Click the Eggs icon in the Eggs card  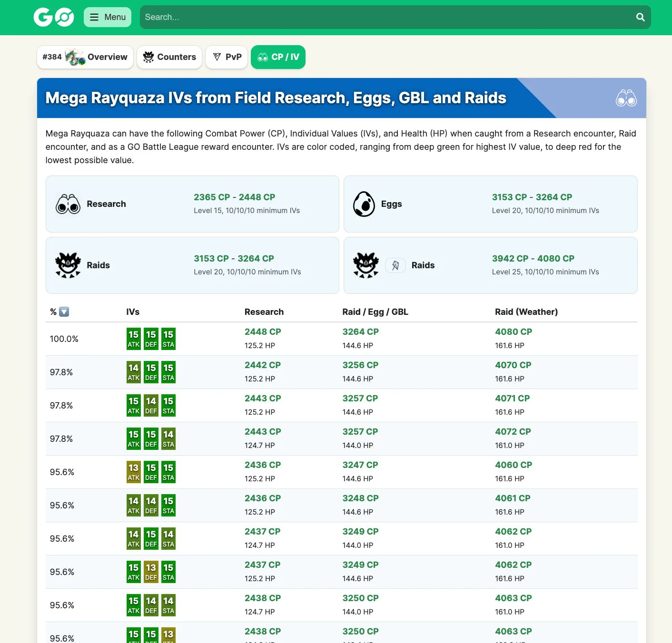(364, 204)
